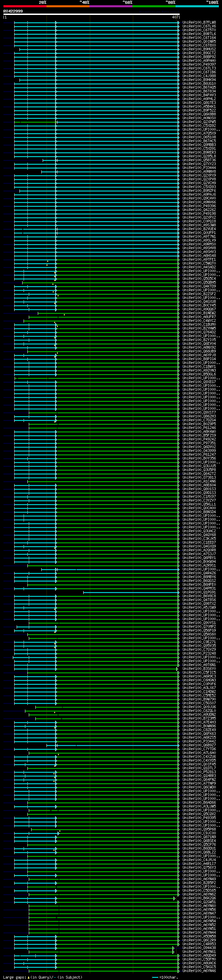Select the UniRef100_P61246 label
This screenshot has width=222, height=980.
click(x=199, y=428)
